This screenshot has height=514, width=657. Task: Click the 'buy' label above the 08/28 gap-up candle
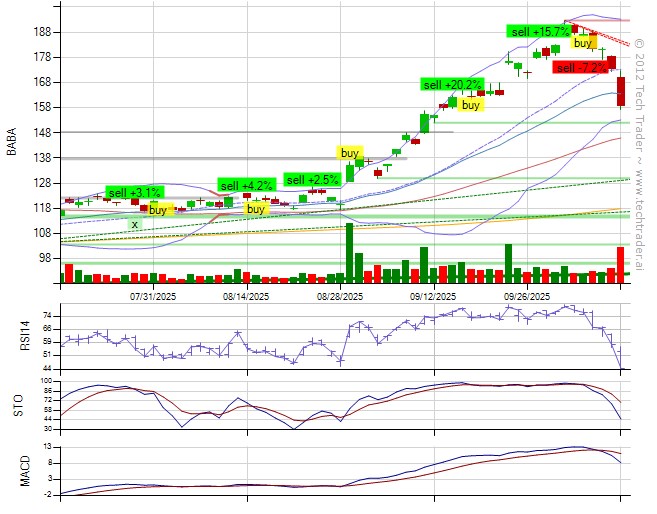point(350,152)
